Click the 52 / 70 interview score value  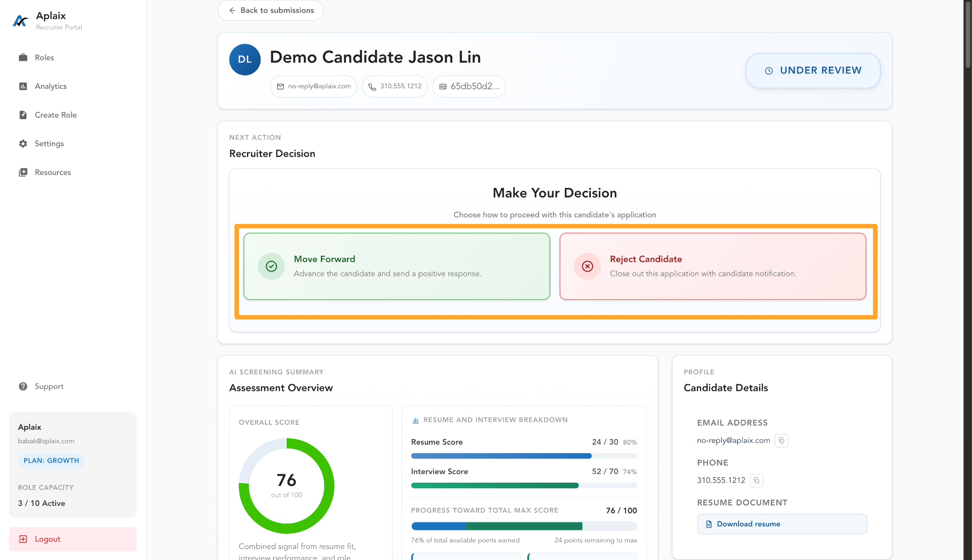click(605, 471)
